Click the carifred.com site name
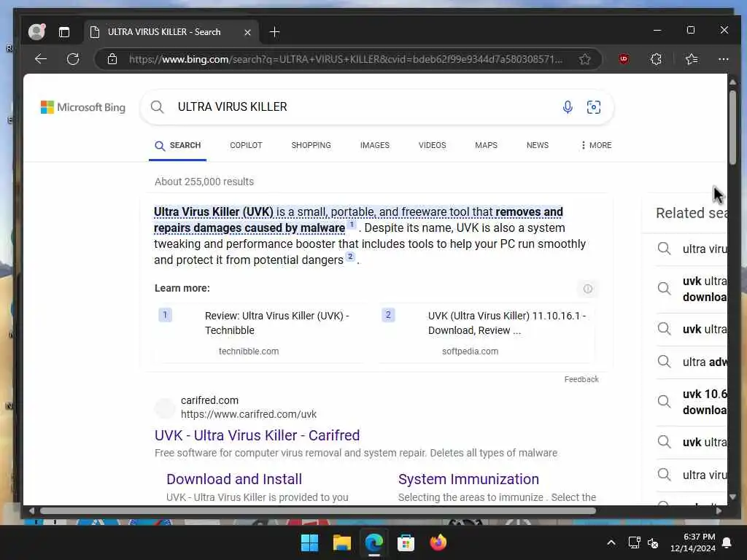This screenshot has height=560, width=747. pyautogui.click(x=209, y=400)
